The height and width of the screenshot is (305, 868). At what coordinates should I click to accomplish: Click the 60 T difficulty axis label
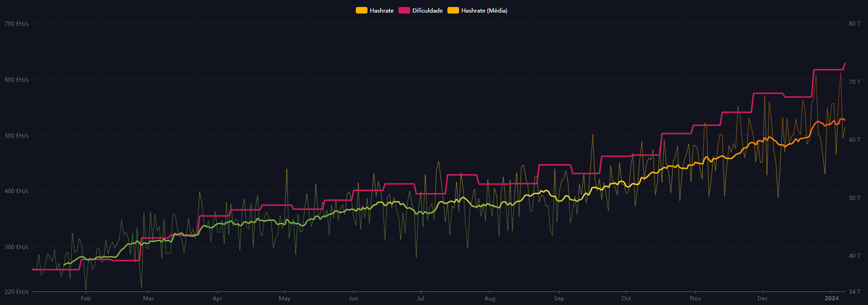click(854, 140)
